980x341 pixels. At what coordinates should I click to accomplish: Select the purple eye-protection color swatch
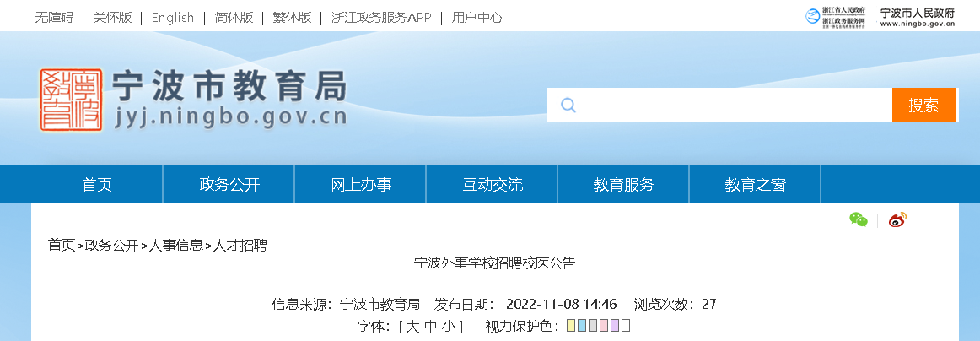615,325
